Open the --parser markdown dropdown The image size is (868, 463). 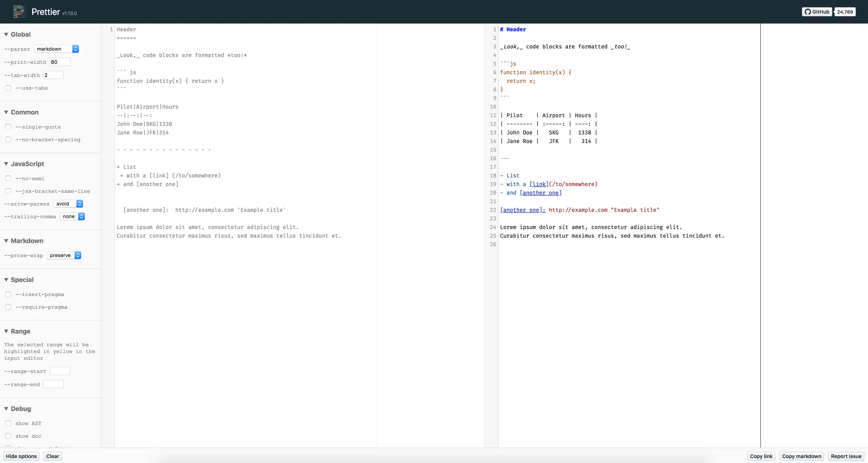(x=56, y=49)
